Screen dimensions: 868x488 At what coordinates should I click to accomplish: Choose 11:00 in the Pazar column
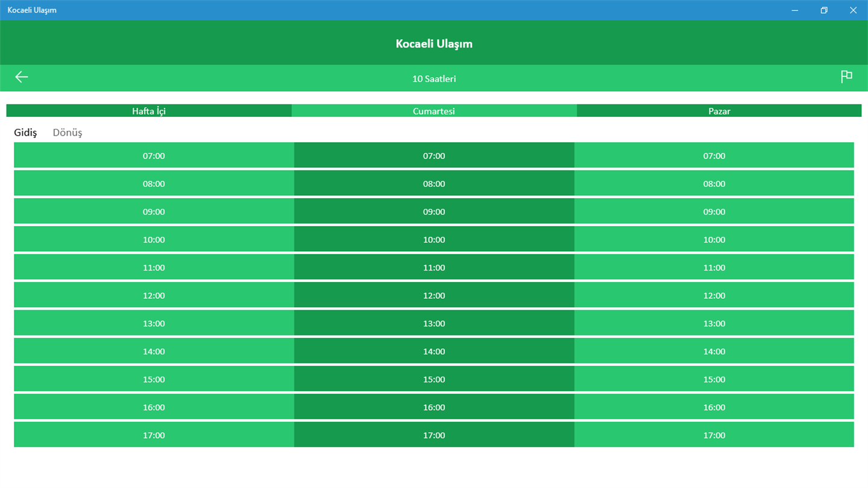point(714,267)
